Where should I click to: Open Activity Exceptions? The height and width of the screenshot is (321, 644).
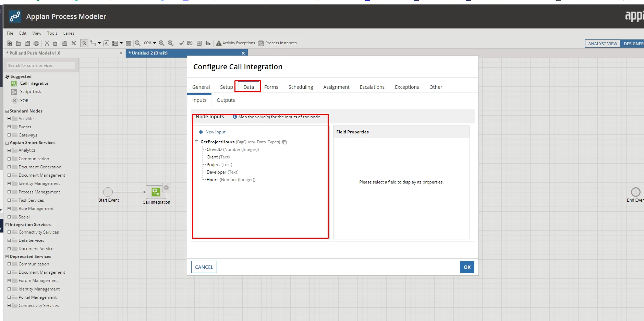pos(236,43)
